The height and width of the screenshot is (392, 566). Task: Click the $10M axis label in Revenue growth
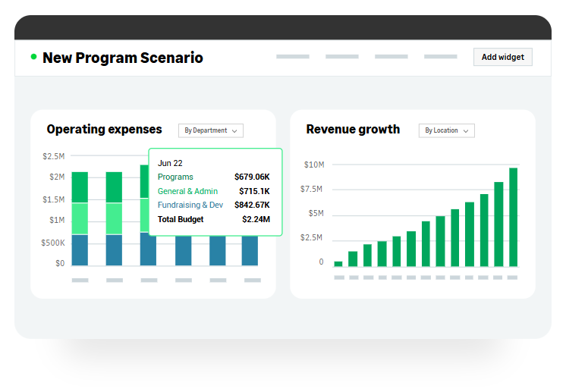tap(314, 165)
